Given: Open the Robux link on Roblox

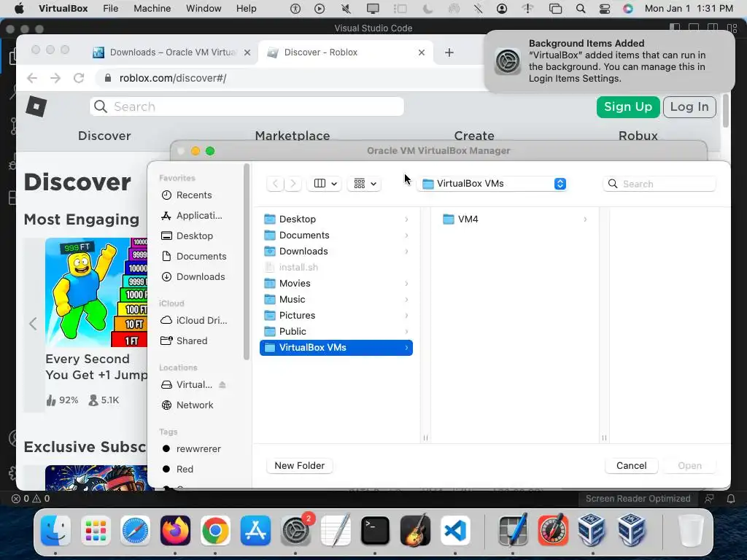Looking at the screenshot, I should 638,136.
